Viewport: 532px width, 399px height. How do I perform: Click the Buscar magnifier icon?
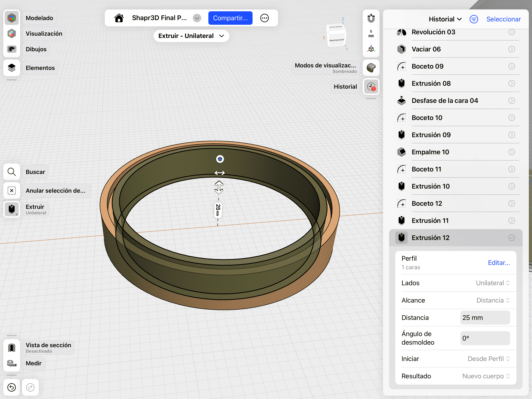click(x=11, y=172)
